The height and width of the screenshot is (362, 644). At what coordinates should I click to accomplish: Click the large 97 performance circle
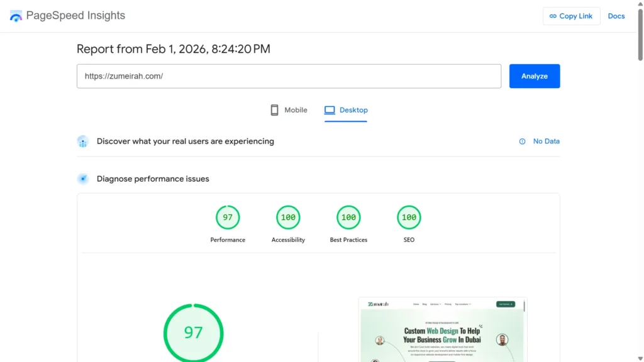pyautogui.click(x=193, y=332)
